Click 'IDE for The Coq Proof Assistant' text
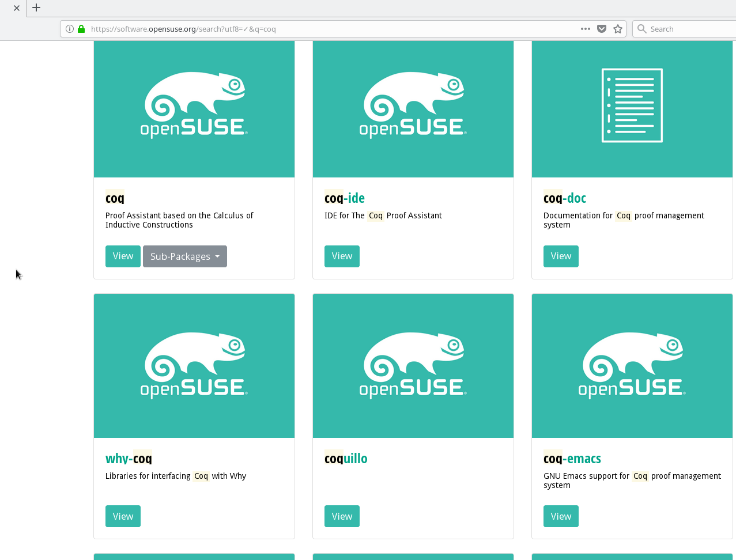Screen dimensions: 736x560 [x=383, y=215]
